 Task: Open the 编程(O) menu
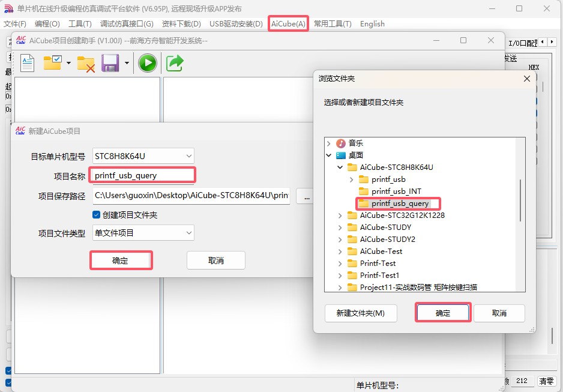[x=47, y=23]
